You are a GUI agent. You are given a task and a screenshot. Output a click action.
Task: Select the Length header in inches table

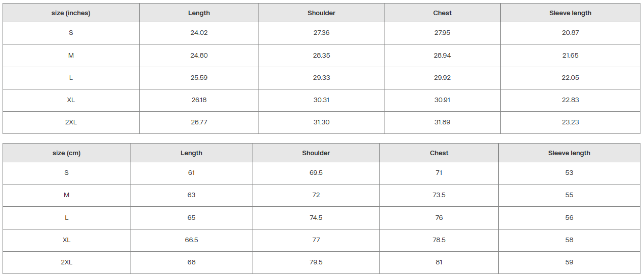point(199,13)
